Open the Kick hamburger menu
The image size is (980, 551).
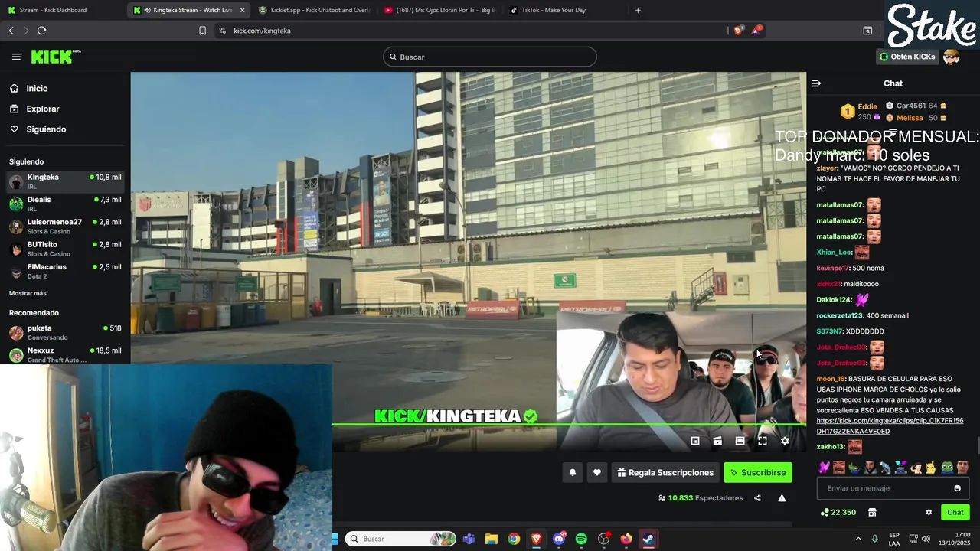point(16,57)
